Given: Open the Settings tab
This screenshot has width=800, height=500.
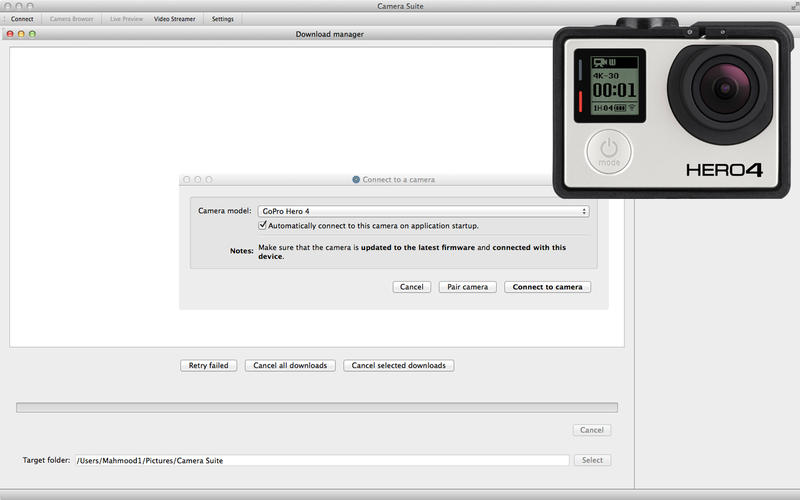Looking at the screenshot, I should [223, 19].
